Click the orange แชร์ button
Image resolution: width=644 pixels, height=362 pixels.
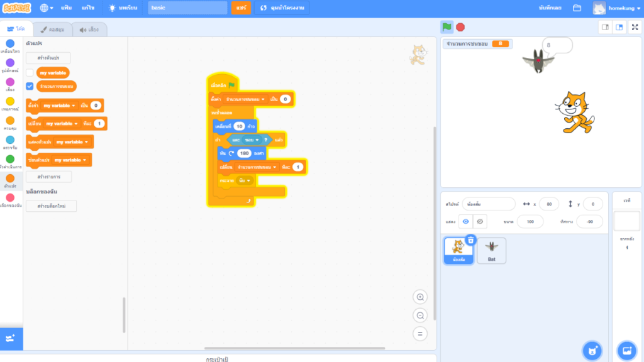[240, 8]
